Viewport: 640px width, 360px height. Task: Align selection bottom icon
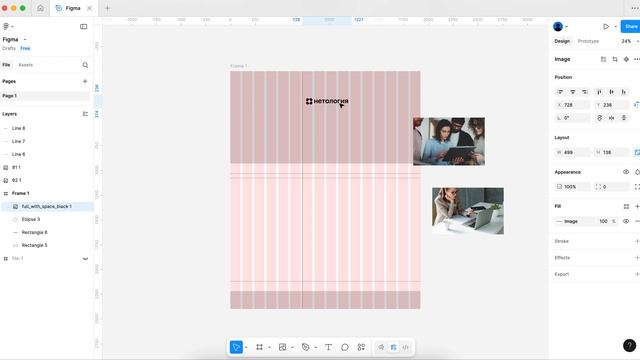[x=624, y=92]
